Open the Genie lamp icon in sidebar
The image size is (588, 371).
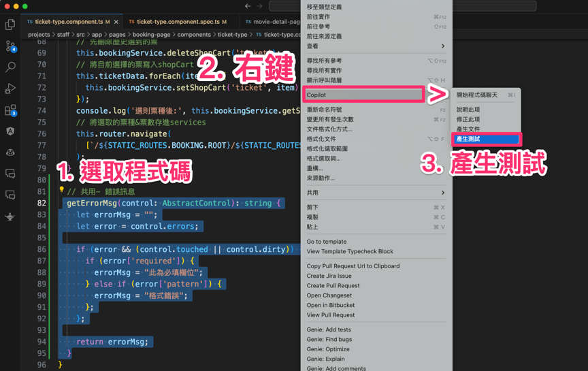click(x=10, y=216)
